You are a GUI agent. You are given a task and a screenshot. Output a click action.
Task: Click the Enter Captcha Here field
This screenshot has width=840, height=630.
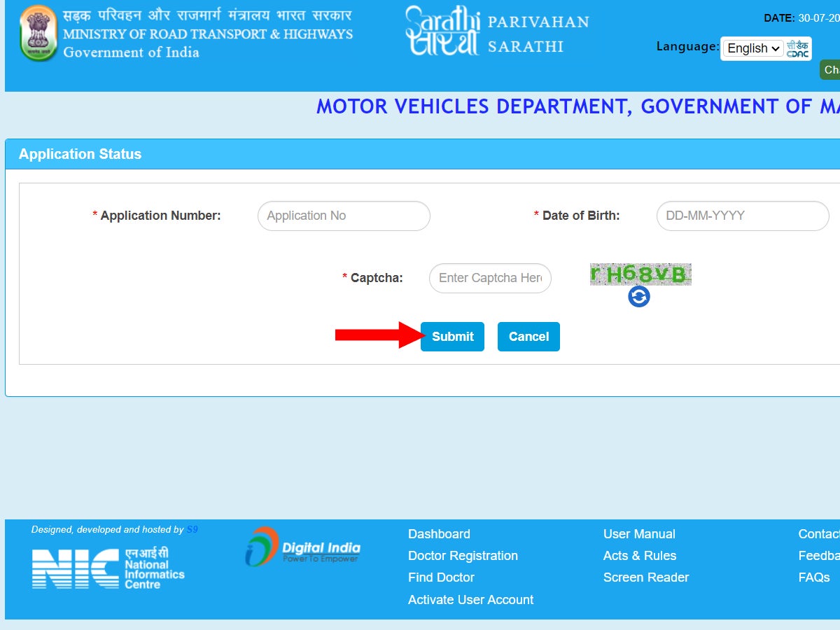[490, 278]
